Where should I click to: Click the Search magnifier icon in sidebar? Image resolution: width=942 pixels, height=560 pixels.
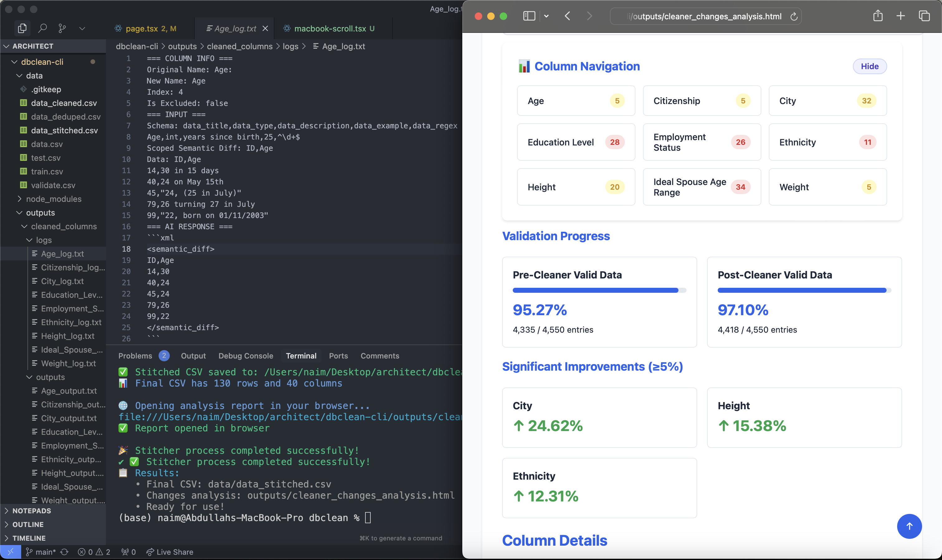point(43,28)
